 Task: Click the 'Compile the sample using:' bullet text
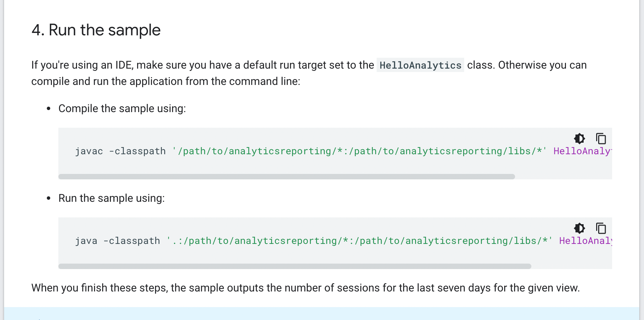(x=122, y=108)
